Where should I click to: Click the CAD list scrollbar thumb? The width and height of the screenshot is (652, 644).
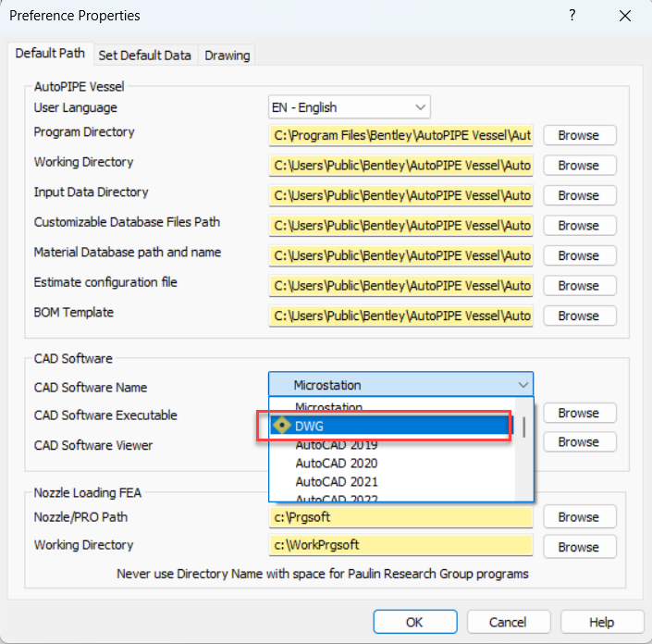pyautogui.click(x=524, y=427)
